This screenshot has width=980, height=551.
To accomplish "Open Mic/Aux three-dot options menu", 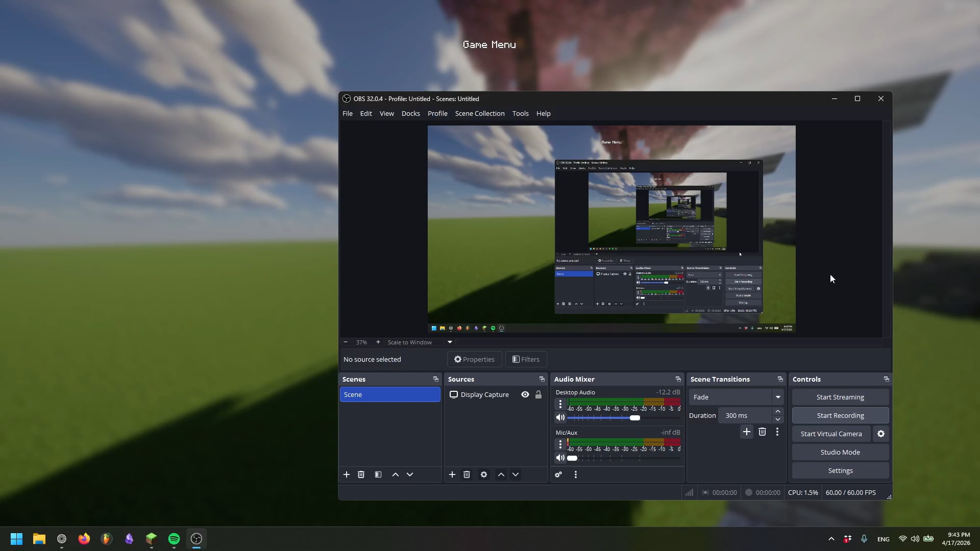I will [560, 444].
